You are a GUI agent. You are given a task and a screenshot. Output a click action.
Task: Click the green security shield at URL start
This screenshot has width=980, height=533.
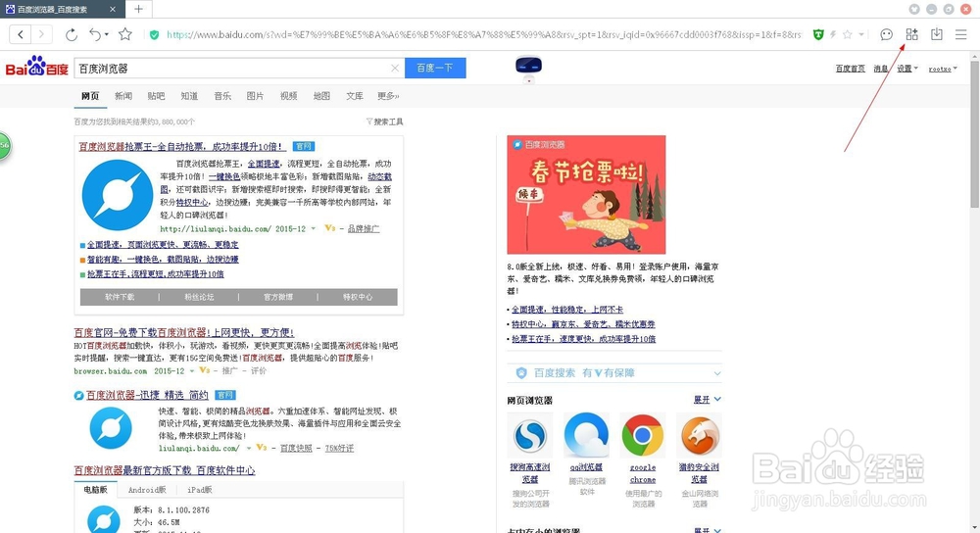tap(154, 35)
